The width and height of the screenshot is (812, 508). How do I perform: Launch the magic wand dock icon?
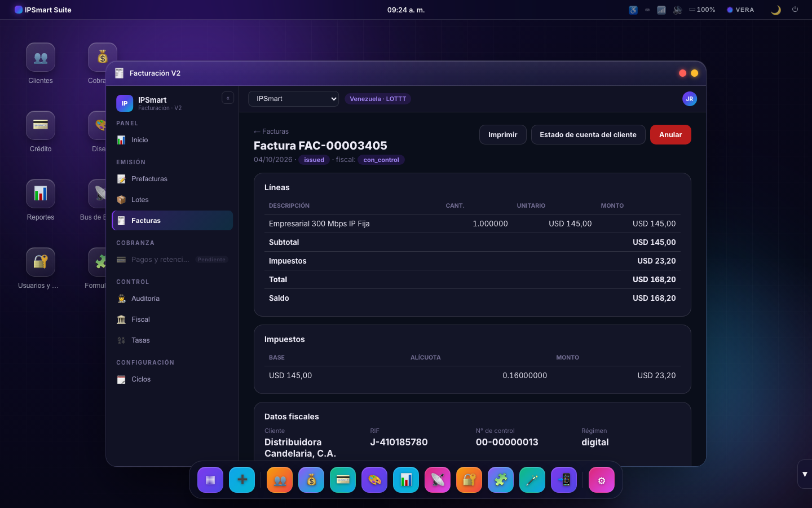point(532,480)
